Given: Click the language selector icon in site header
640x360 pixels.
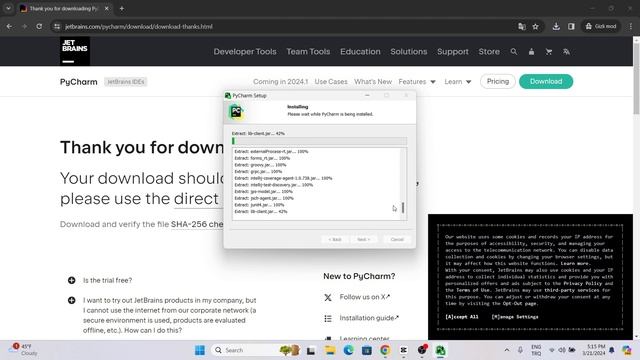Looking at the screenshot, I should point(566,51).
